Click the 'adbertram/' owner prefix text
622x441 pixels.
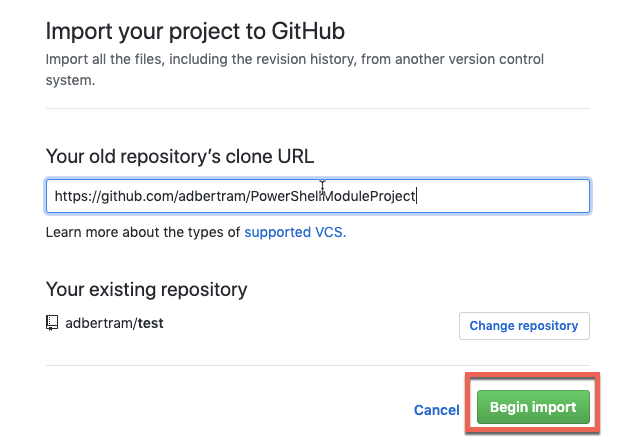101,323
